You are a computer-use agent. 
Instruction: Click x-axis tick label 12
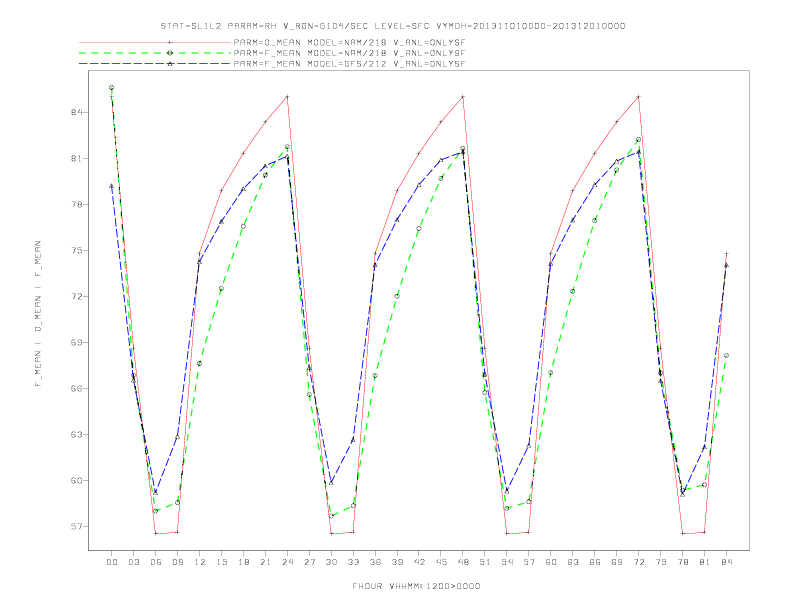(200, 562)
